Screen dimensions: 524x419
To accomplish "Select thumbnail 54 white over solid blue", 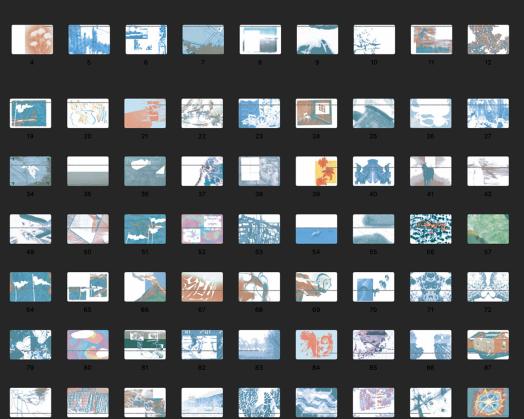I will pyautogui.click(x=316, y=229).
